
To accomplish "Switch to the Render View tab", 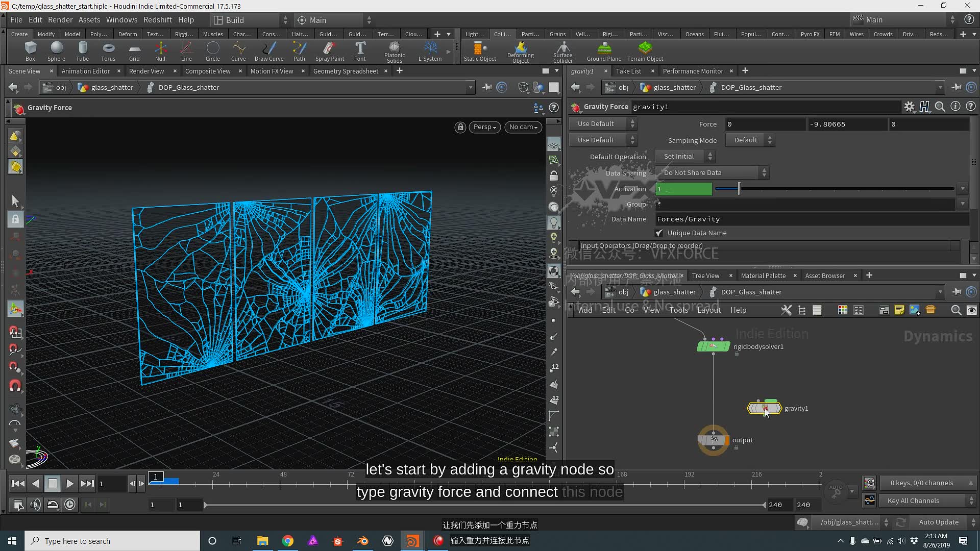I will (146, 71).
